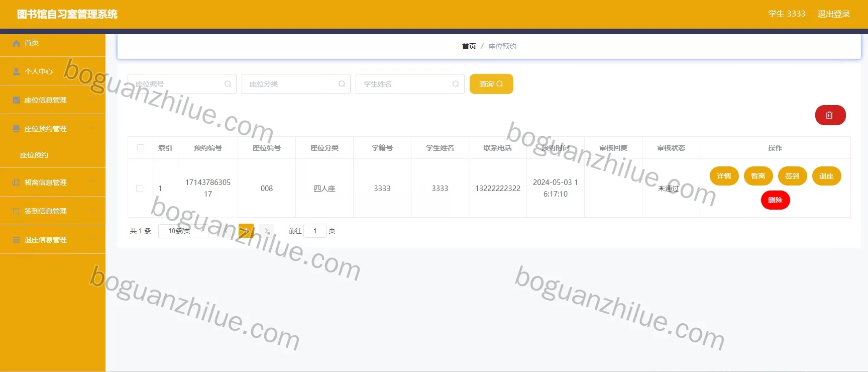868x372 pixels.
Task: Expand 签到信息管理 using its chevron arrow
Action: (x=93, y=211)
